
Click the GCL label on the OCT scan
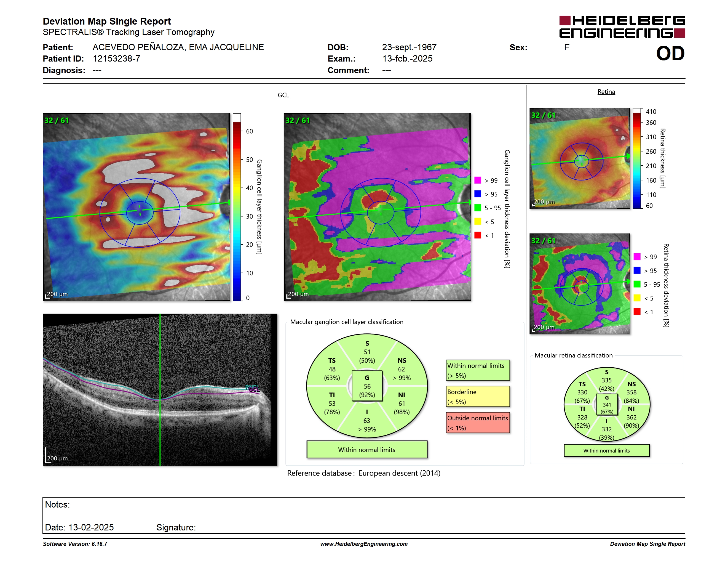pos(254,390)
